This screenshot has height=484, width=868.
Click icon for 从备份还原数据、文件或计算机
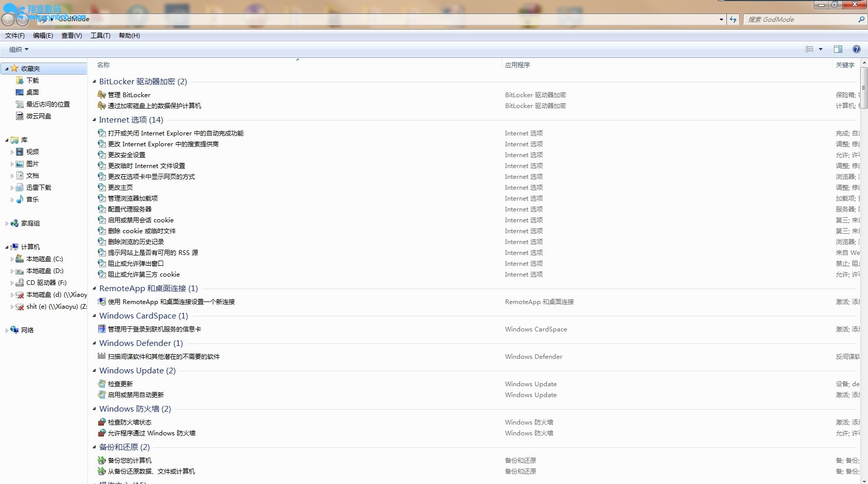click(102, 471)
